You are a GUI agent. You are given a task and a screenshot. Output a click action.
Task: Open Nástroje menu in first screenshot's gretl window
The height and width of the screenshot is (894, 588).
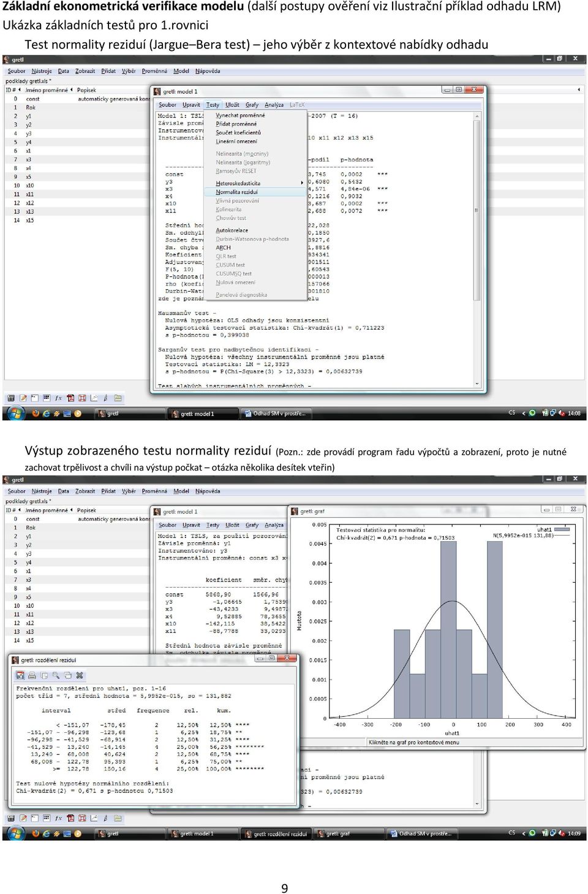[x=42, y=71]
